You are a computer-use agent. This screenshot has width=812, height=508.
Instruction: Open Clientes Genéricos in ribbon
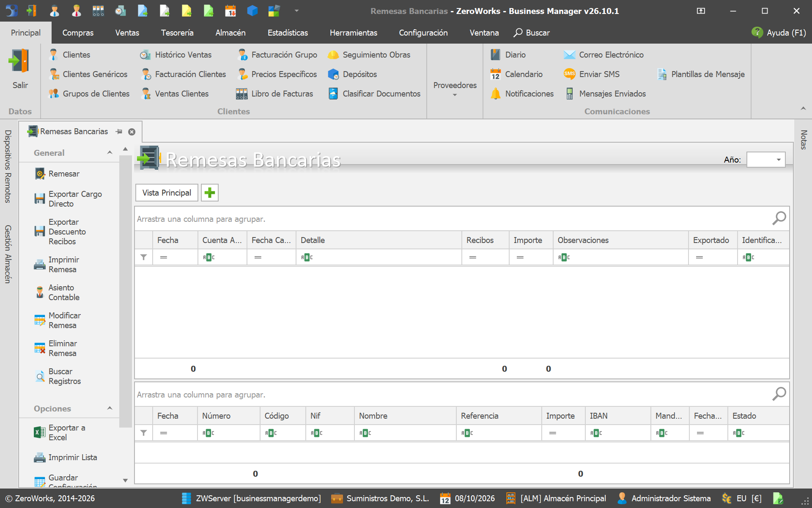[x=88, y=74]
